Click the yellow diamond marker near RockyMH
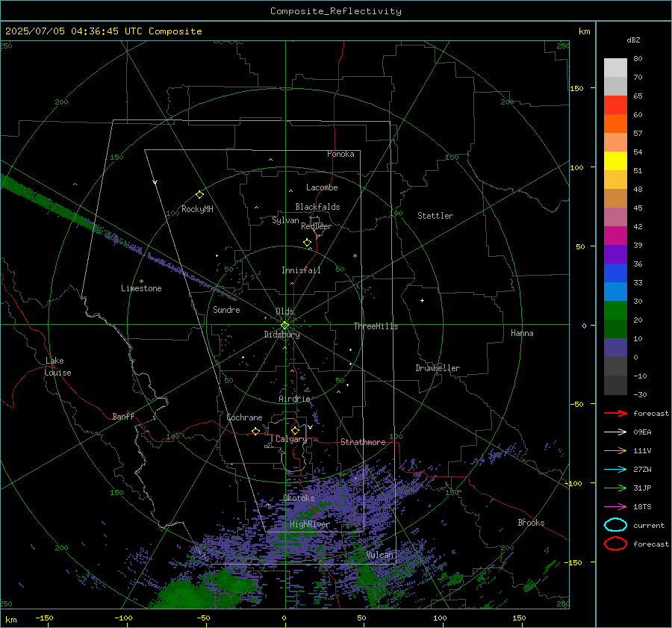Viewport: 672px width, 628px height. tap(199, 195)
